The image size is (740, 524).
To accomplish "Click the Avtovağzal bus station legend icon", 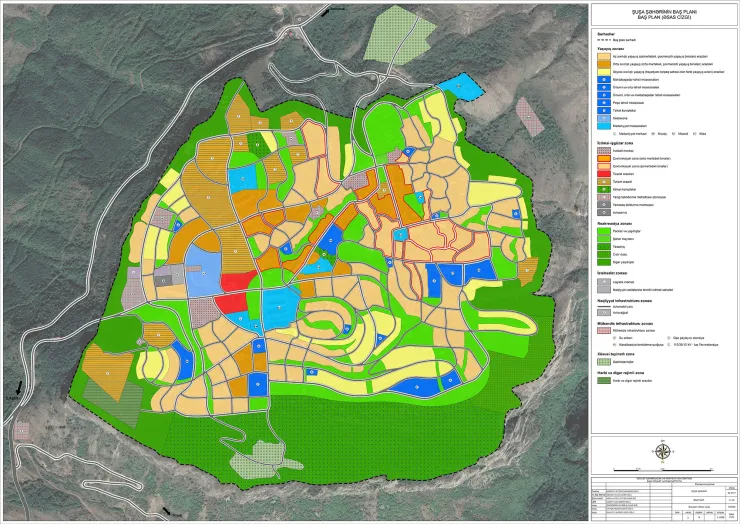I will pyautogui.click(x=603, y=311).
